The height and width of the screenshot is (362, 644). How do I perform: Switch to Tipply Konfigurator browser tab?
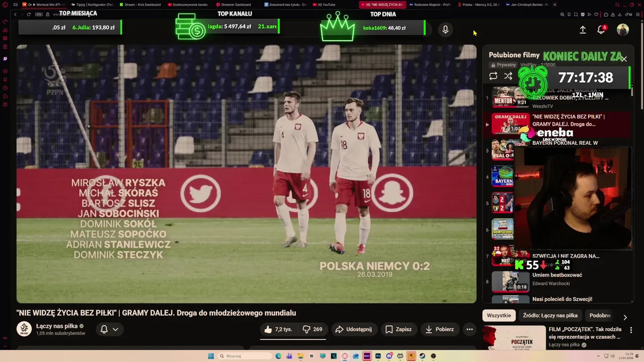point(92,5)
